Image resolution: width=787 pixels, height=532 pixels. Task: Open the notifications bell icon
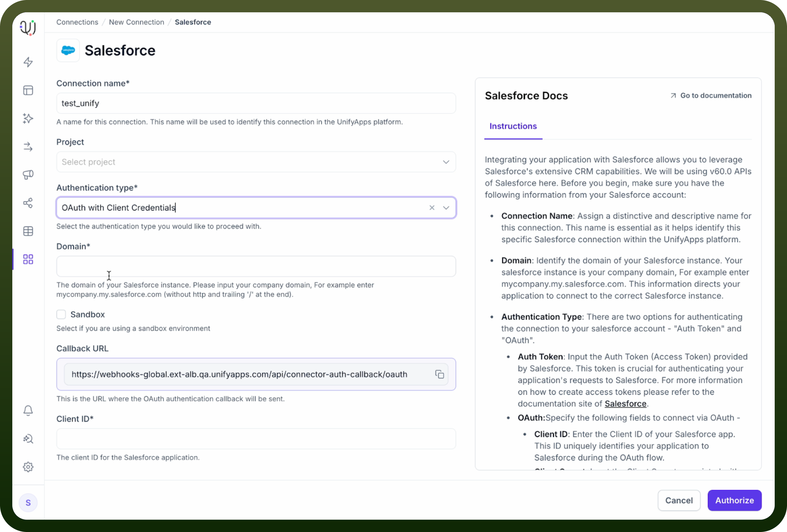[x=28, y=411]
